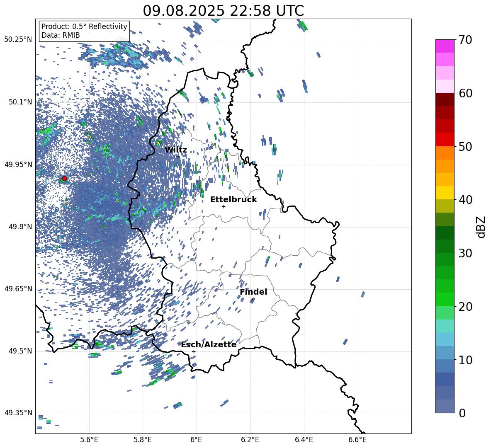The image size is (491, 448).
Task: Click the 60 value on colorbar
Action: click(x=465, y=93)
